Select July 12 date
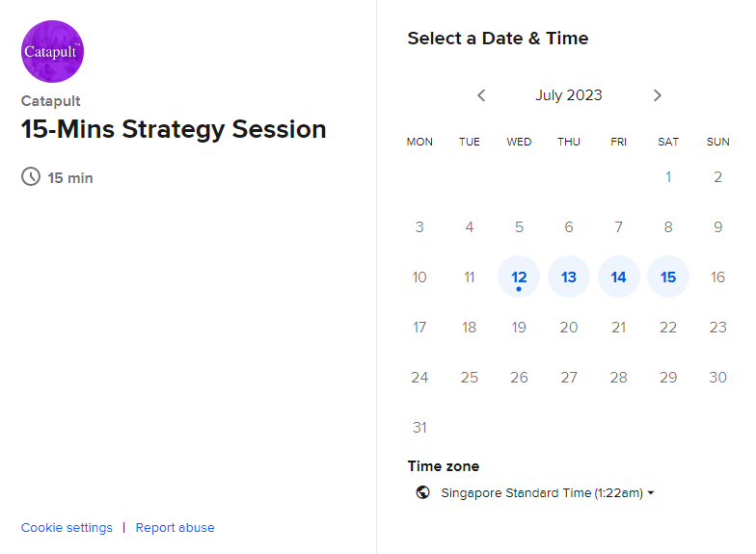The width and height of the screenshot is (756, 554). pos(519,277)
